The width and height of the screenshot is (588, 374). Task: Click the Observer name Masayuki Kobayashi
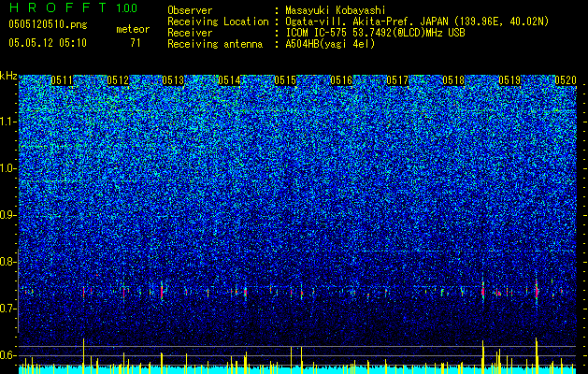coord(336,10)
